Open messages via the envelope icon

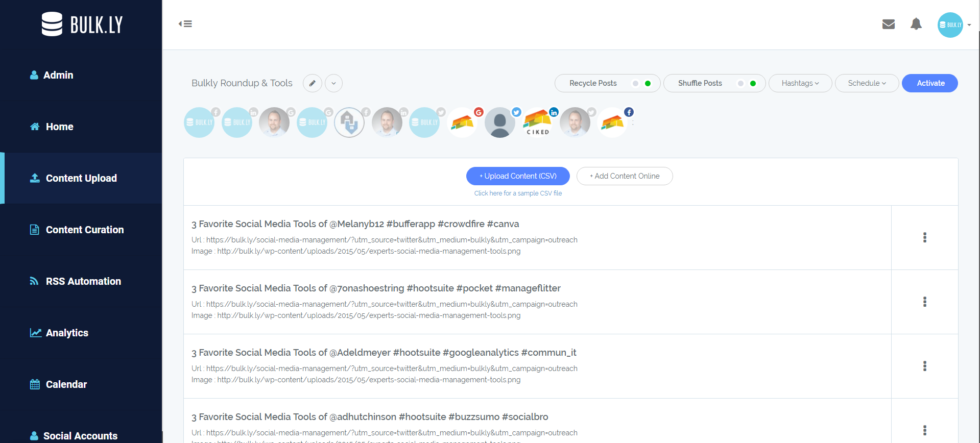pos(888,24)
